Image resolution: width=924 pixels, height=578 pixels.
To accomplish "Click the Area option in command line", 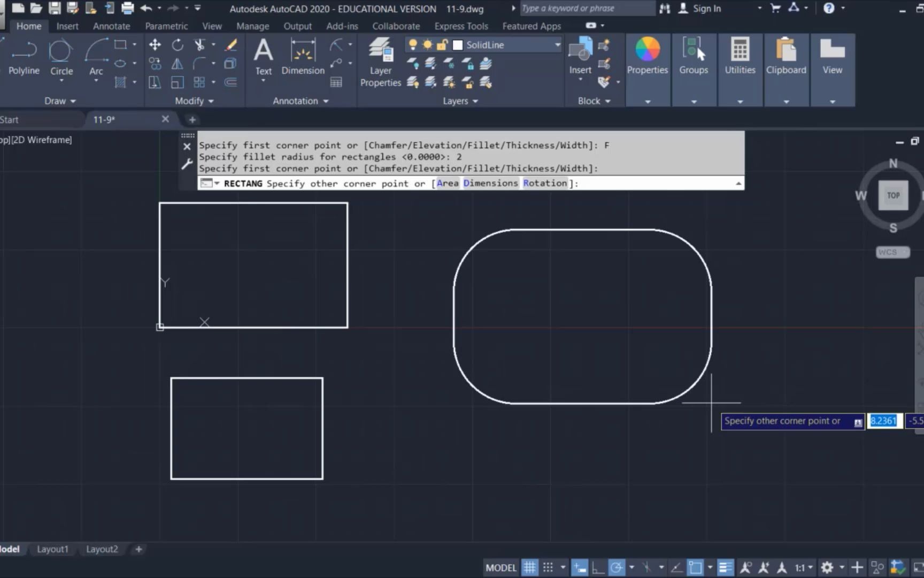I will [x=448, y=183].
